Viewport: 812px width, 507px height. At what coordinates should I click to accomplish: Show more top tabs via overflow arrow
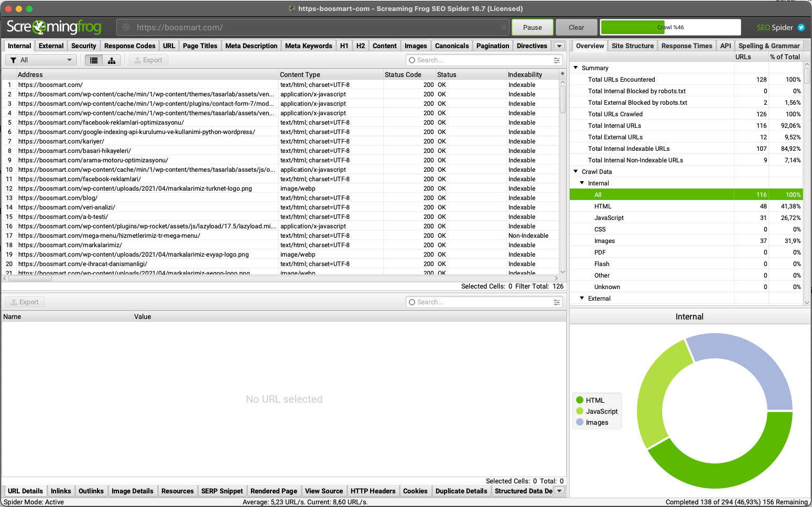(x=559, y=46)
